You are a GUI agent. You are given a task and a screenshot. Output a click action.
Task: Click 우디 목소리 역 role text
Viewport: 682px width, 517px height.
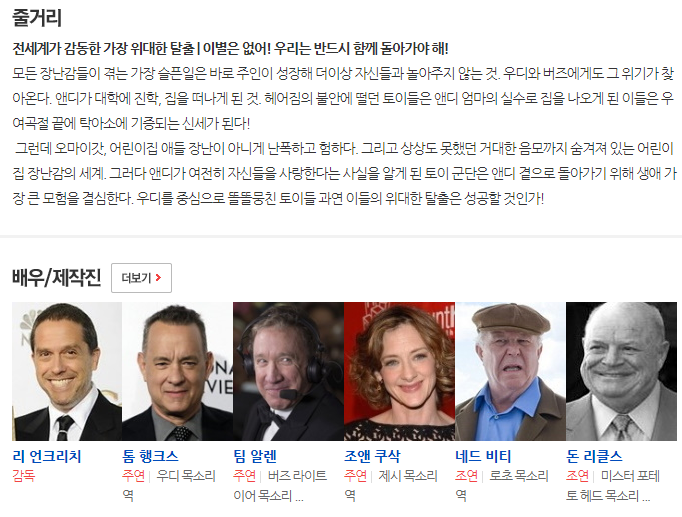tap(169, 485)
